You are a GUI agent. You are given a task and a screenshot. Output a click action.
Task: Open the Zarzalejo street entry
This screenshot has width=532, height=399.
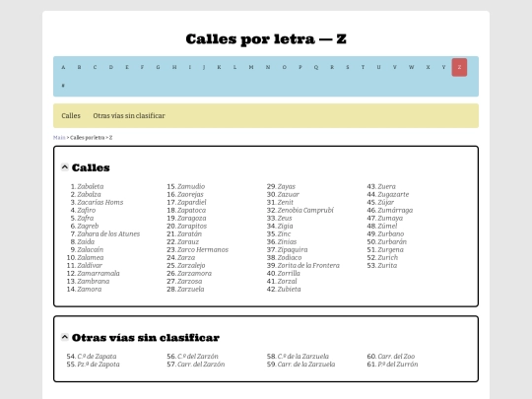tap(191, 265)
